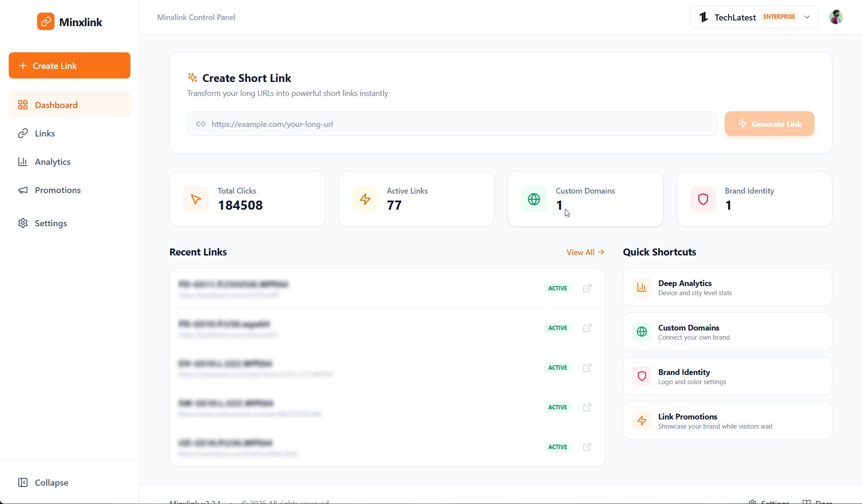862x504 pixels.
Task: Open the user profile avatar
Action: [836, 17]
